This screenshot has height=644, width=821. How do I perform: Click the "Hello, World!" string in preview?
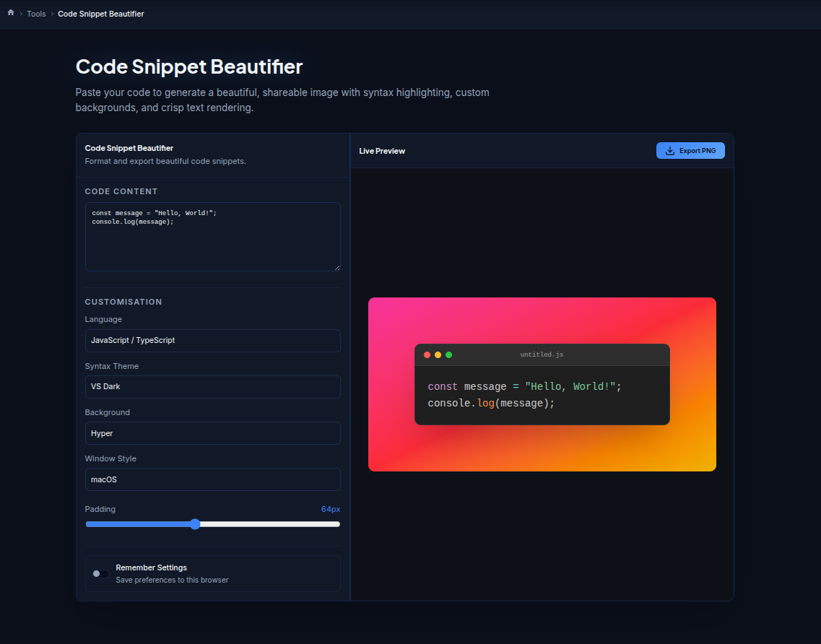pos(570,386)
